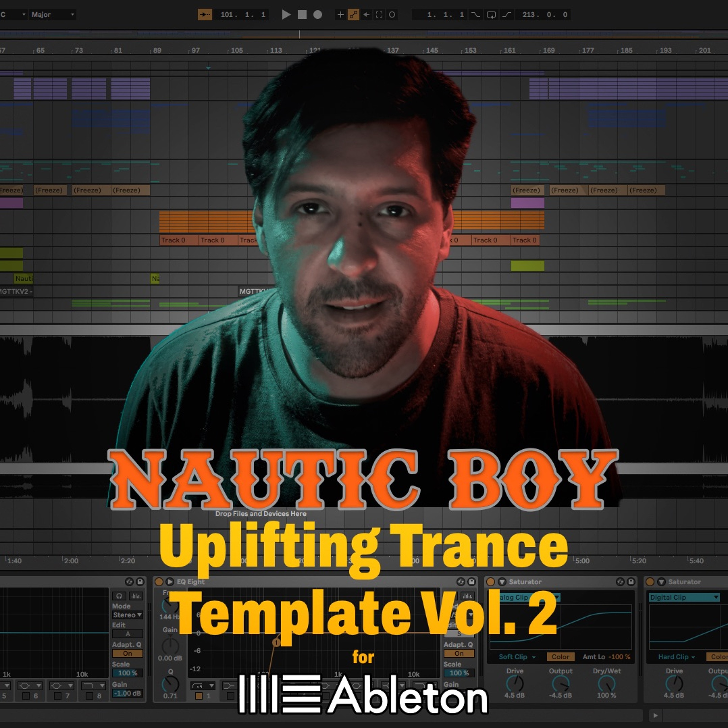The height and width of the screenshot is (728, 728).
Task: Select band 1 marker on EQ Eight curve
Action: (x=277, y=642)
